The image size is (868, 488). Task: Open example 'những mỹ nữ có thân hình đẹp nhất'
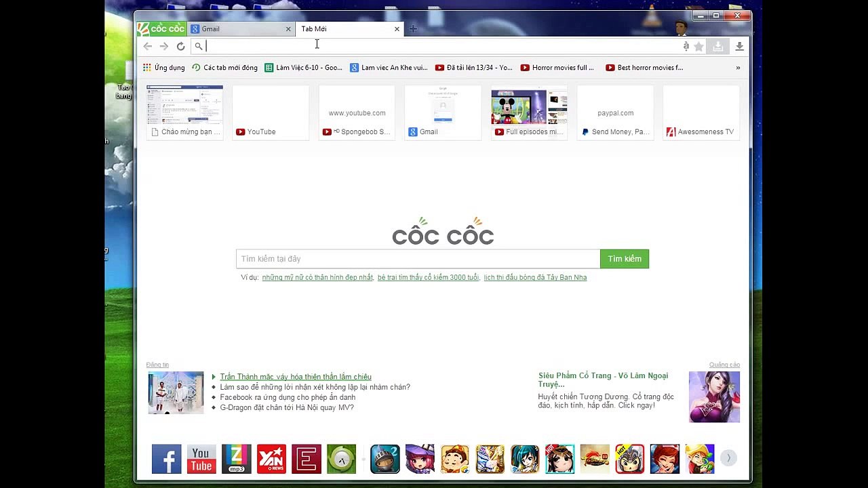coord(317,277)
